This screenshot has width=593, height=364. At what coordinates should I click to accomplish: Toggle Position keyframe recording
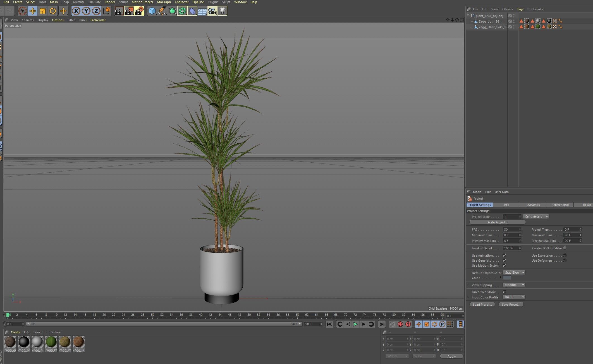[419, 324]
